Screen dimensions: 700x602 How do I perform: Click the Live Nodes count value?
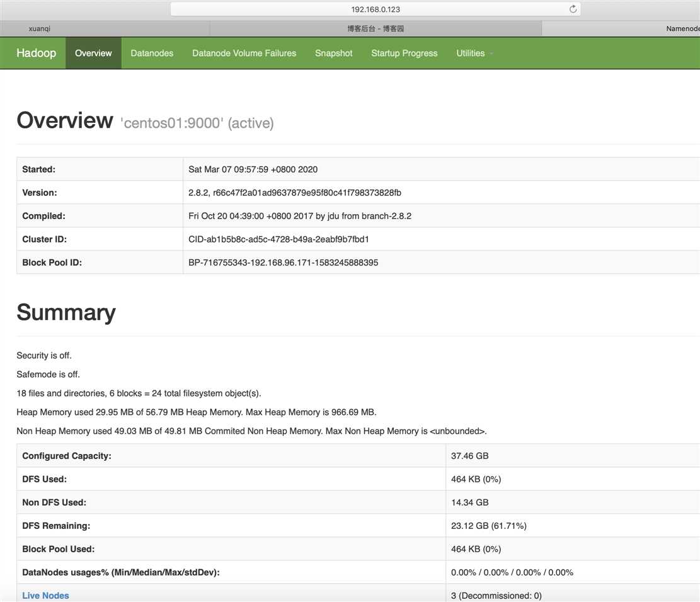pyautogui.click(x=496, y=596)
